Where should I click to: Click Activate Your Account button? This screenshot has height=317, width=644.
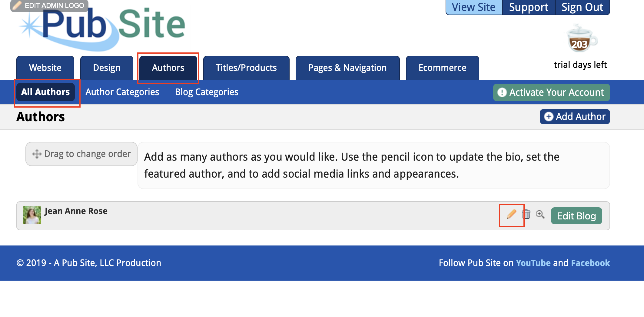coord(551,92)
